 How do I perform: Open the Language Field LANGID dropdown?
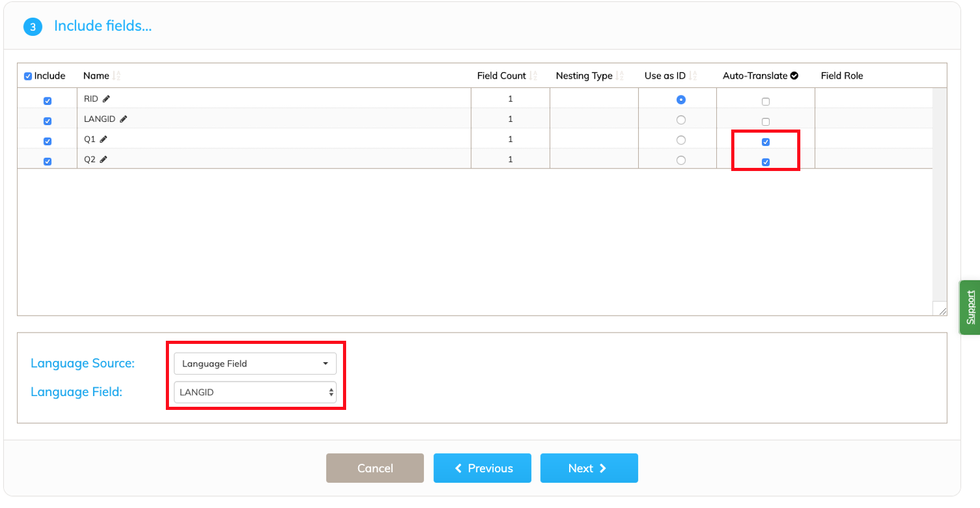pos(255,392)
